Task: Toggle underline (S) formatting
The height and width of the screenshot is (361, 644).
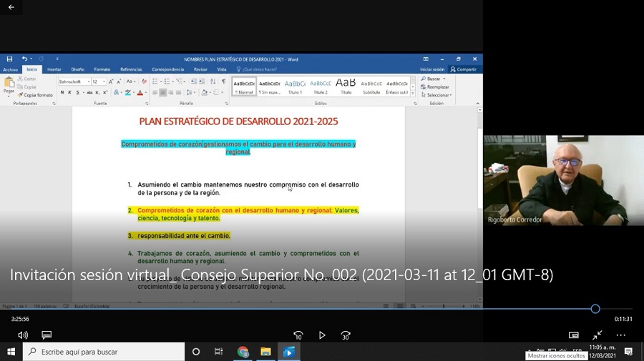Action: (77, 93)
